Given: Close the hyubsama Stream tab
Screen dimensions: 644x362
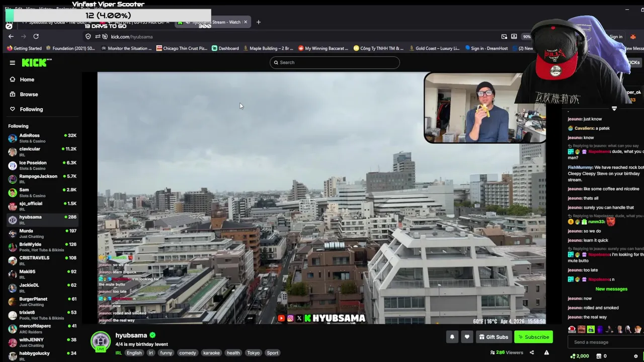Looking at the screenshot, I should 246,22.
